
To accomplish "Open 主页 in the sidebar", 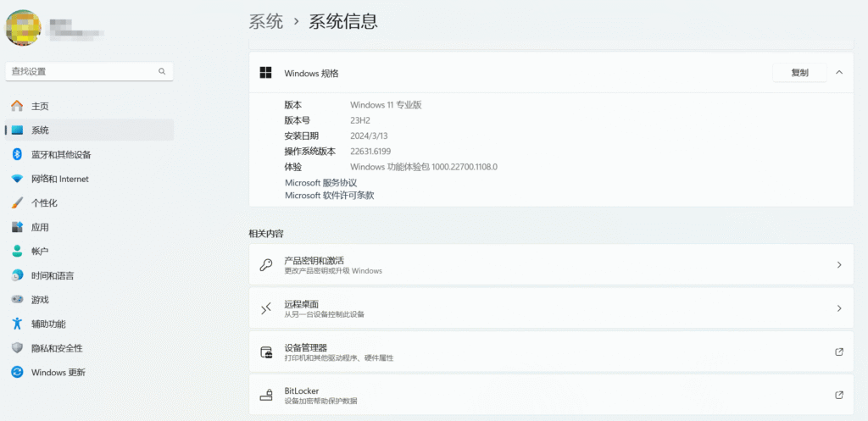I will pyautogui.click(x=89, y=106).
